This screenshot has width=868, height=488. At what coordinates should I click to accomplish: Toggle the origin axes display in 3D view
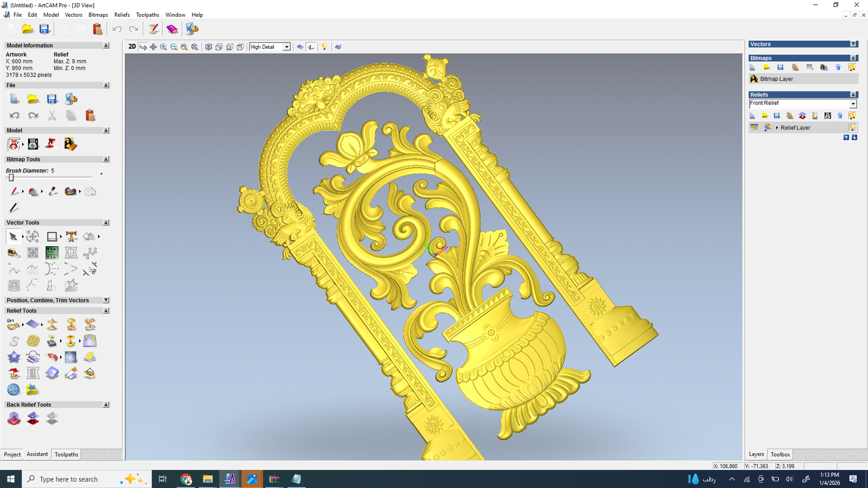(x=311, y=47)
